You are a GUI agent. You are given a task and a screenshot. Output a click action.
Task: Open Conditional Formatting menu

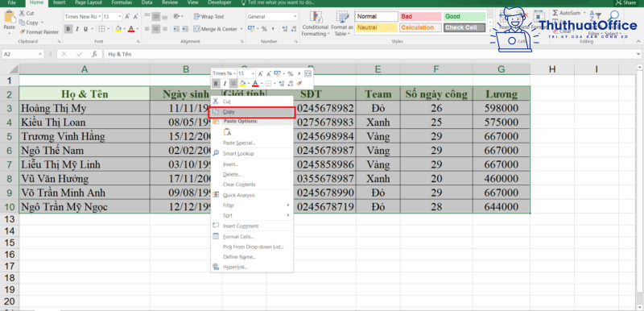316,24
